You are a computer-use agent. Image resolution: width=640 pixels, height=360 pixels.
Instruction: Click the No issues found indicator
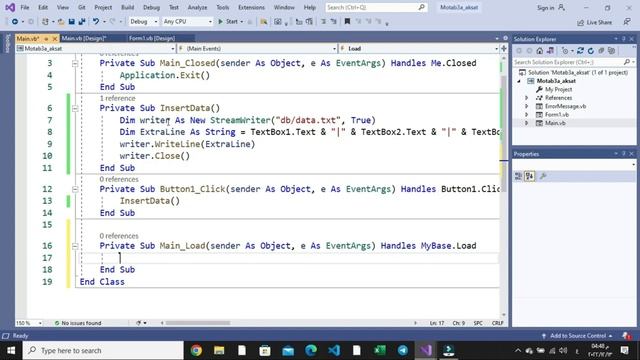tap(78, 323)
